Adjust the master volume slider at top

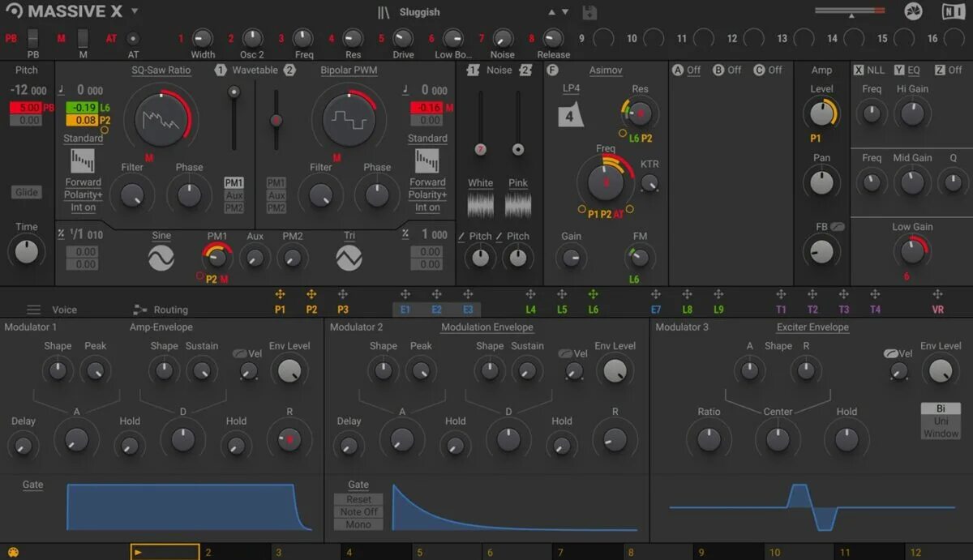coord(851,11)
